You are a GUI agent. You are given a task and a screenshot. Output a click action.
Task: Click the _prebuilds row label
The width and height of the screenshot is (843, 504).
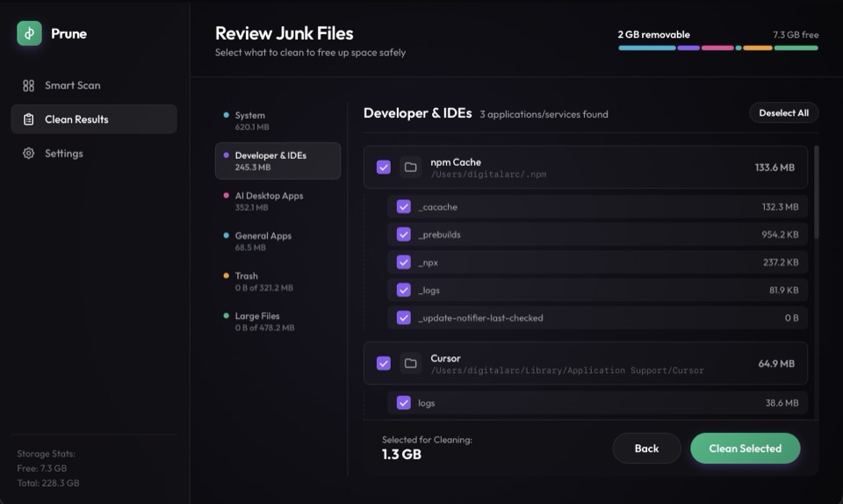coord(439,234)
